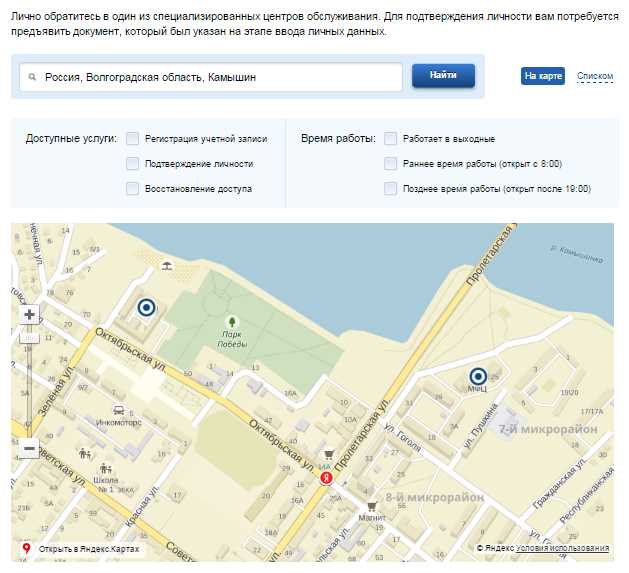The height and width of the screenshot is (573, 629).
Task: Switch to На карте view
Action: click(x=543, y=76)
